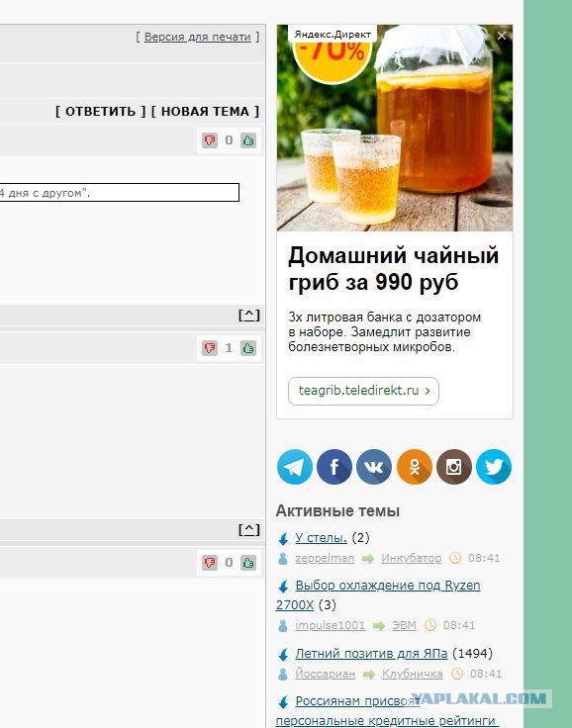572x728 pixels.
Task: Go to top via second [^] link
Action: tap(249, 530)
